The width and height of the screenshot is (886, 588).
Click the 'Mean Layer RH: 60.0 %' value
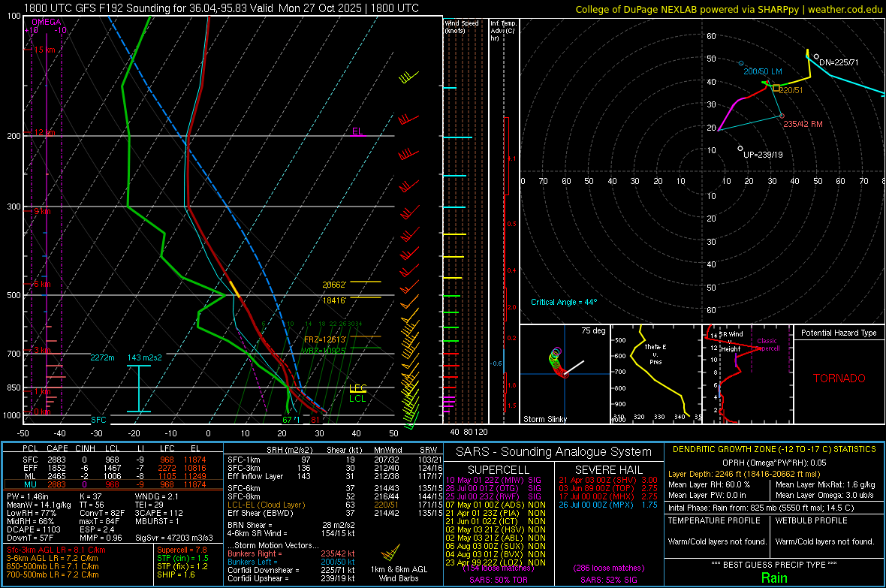(709, 484)
